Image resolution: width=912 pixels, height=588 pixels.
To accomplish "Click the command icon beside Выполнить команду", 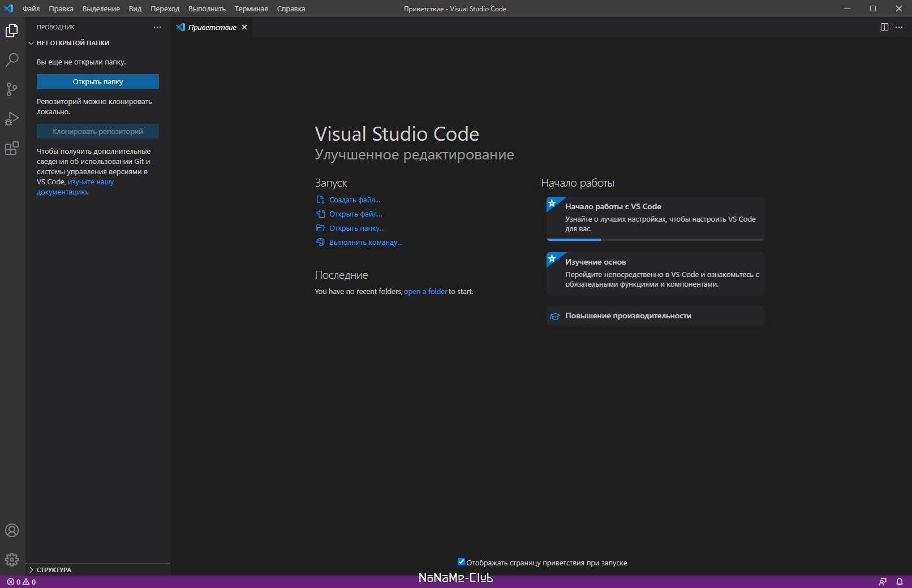I will (x=320, y=242).
